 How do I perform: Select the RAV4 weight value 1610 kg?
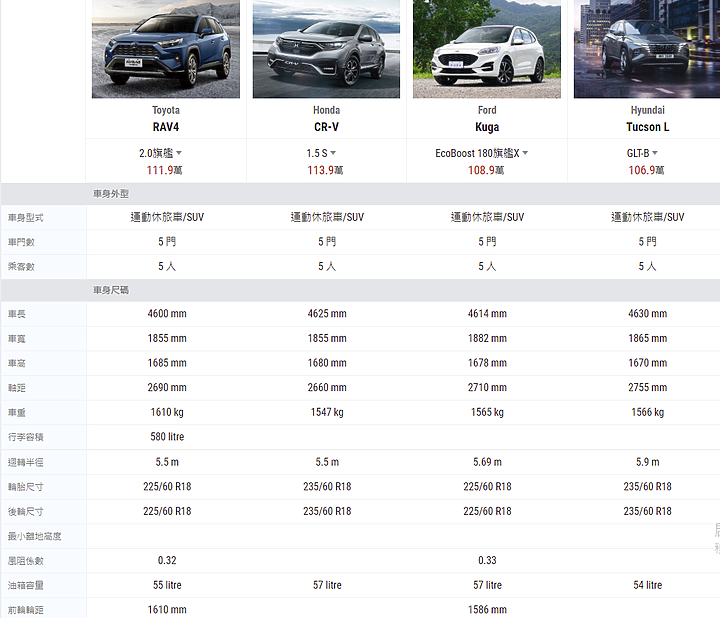pos(167,412)
